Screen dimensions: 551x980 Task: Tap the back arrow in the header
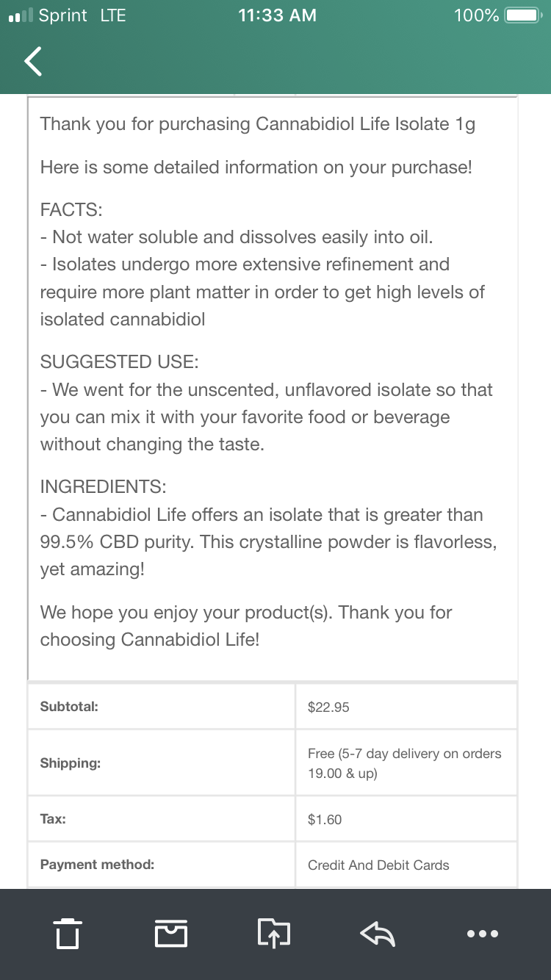pos(34,62)
